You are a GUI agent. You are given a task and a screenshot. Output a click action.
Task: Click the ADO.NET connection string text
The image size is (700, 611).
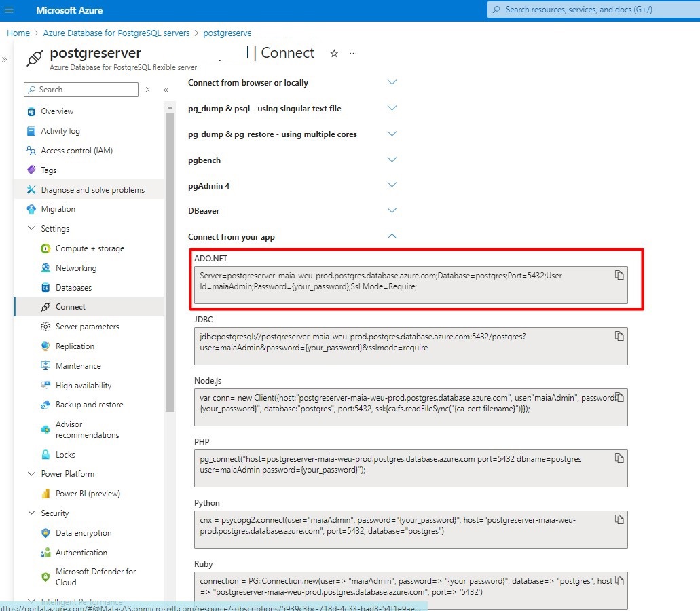[381, 281]
